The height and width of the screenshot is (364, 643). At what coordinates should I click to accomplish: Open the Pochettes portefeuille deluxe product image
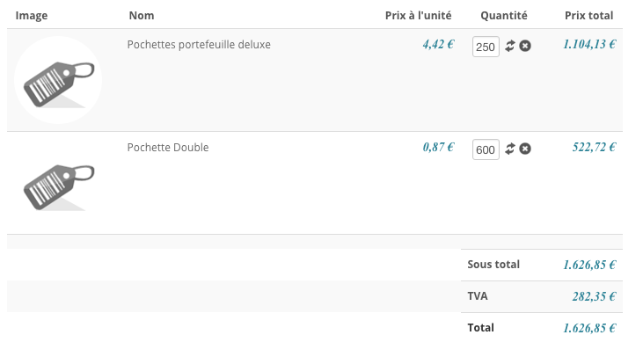[x=58, y=81]
